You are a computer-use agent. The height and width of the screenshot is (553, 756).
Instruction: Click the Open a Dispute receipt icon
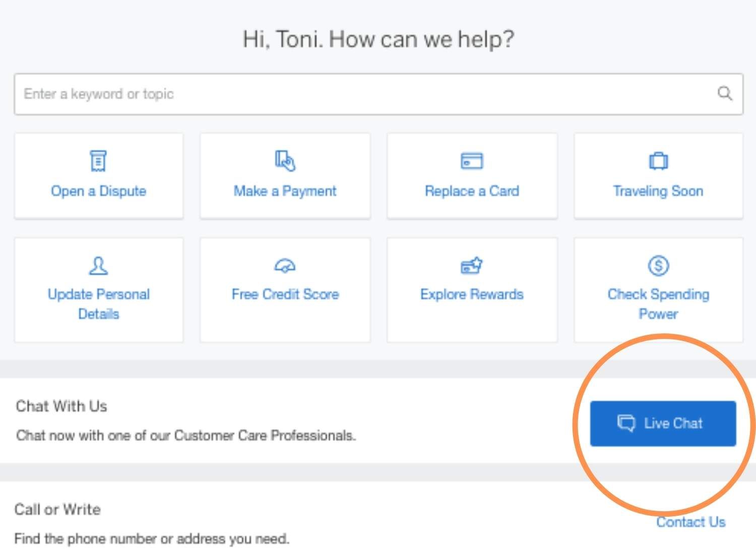[98, 161]
